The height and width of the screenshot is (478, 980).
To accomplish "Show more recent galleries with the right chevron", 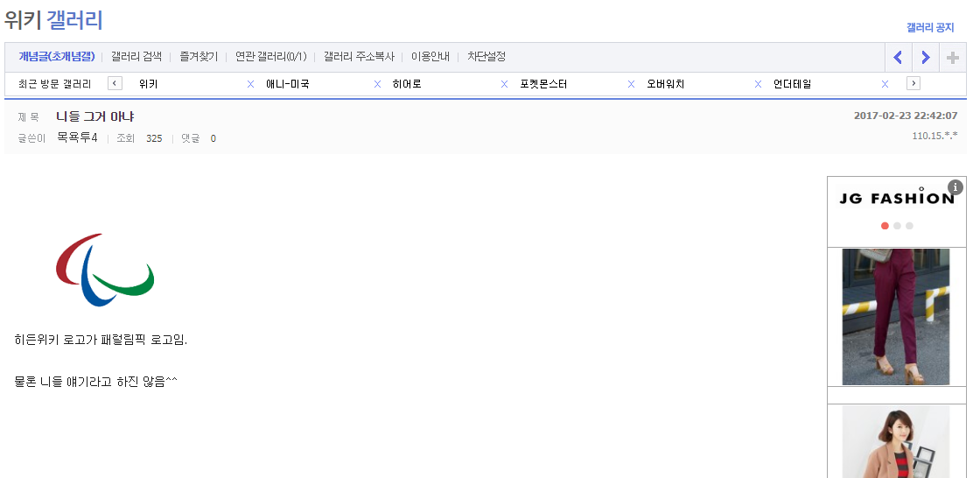I will click(913, 83).
